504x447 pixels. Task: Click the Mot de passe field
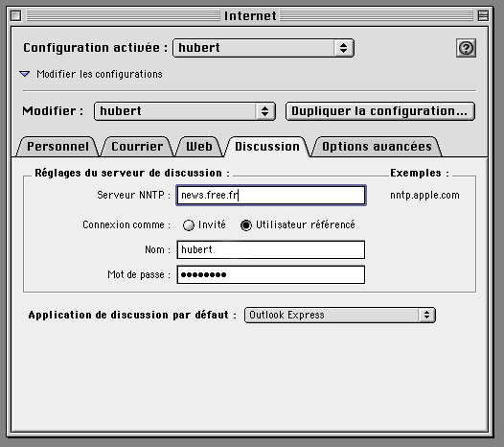pyautogui.click(x=271, y=275)
